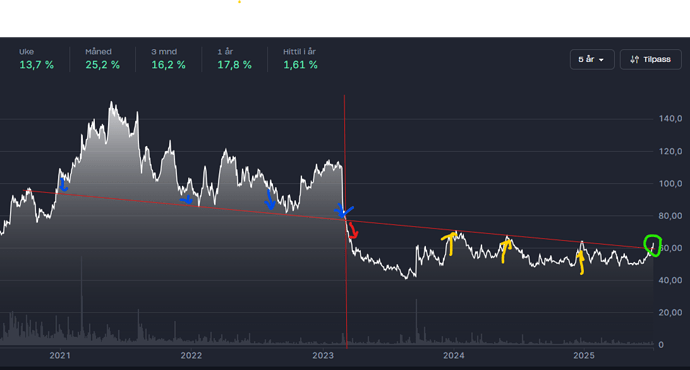Click the caret arrow beside "5 år"

pos(602,60)
